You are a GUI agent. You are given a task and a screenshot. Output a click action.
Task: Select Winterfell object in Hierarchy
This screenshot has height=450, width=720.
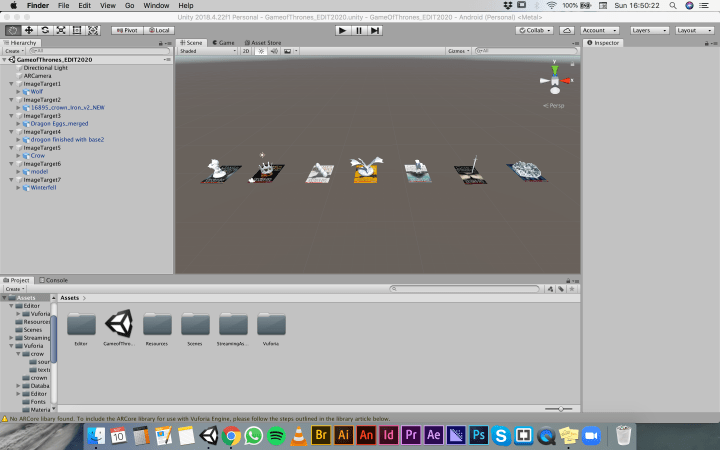click(43, 188)
